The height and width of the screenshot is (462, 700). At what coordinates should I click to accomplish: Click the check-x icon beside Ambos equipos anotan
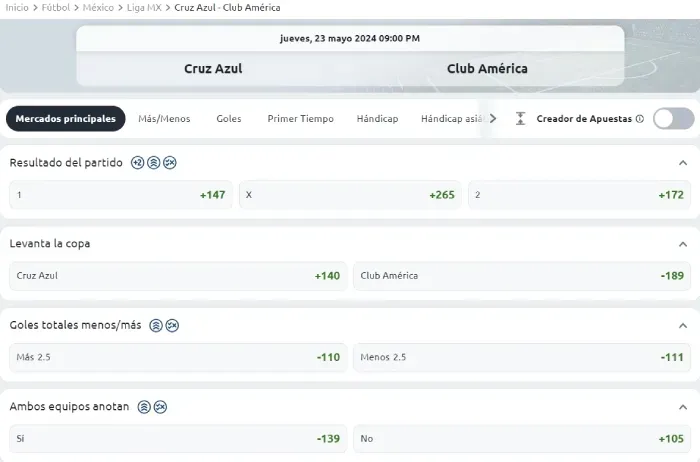tap(160, 407)
